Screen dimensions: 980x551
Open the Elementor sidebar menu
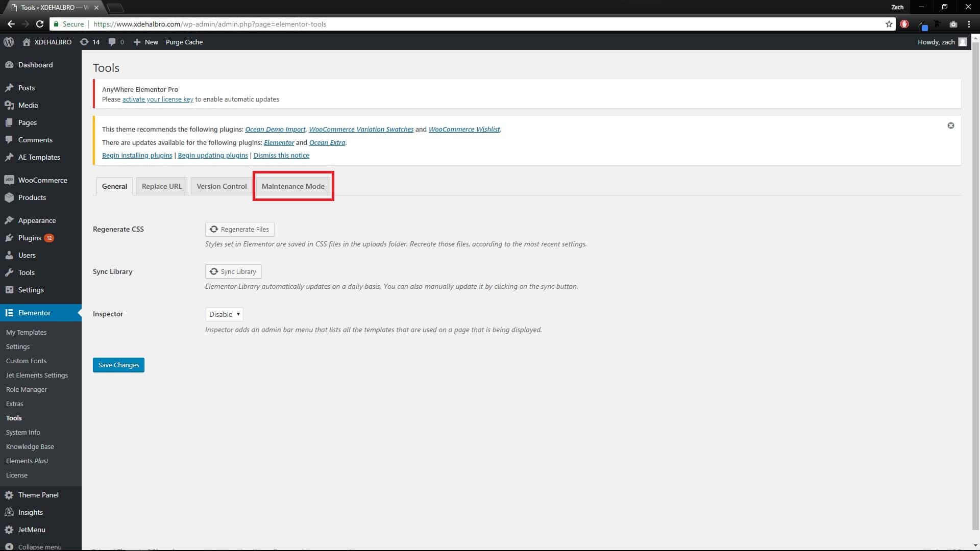tap(41, 313)
